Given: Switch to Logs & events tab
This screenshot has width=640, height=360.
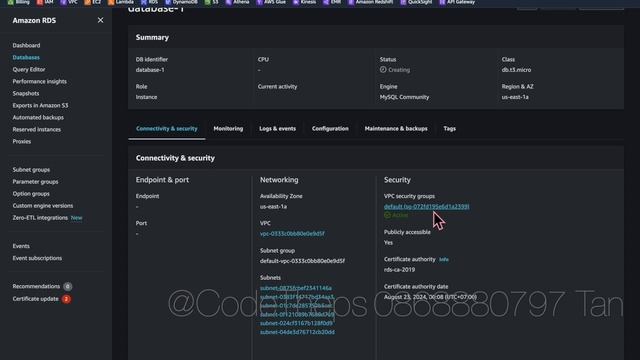Looking at the screenshot, I should click(278, 129).
